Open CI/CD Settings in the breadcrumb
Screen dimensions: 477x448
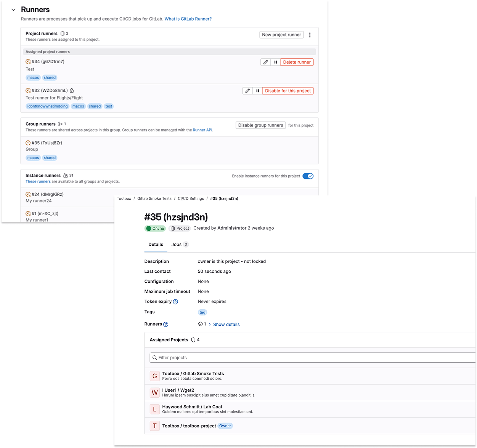point(191,198)
